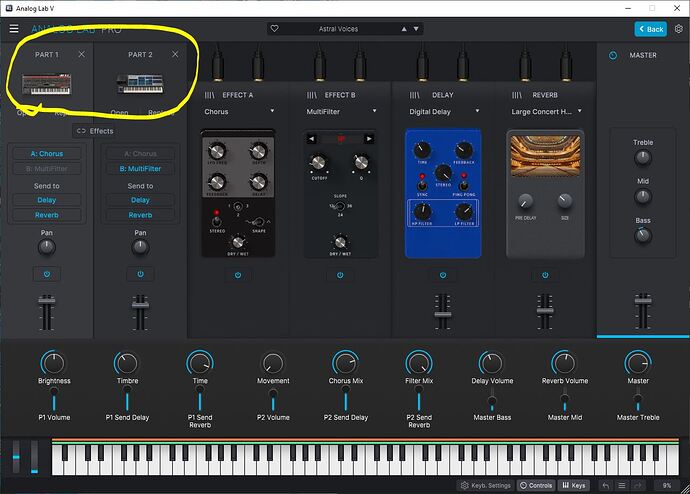Disable the Delay effect power button
The width and height of the screenshot is (690, 494).
[x=443, y=275]
